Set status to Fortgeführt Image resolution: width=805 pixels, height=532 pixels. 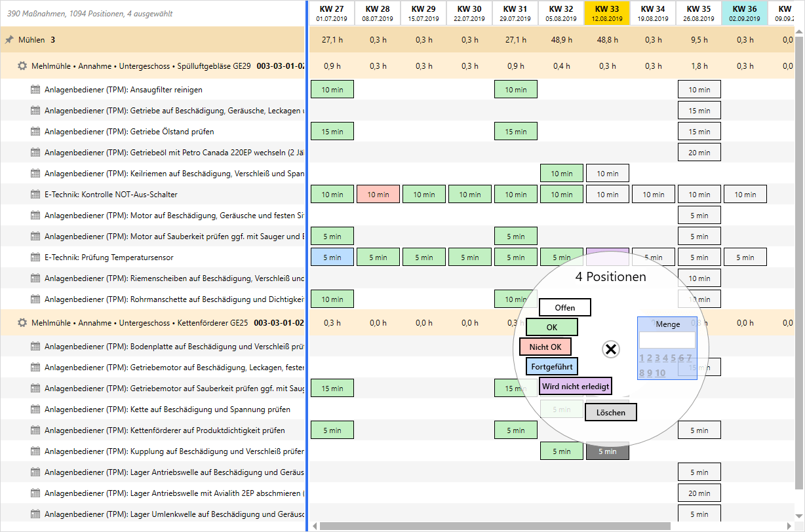552,366
